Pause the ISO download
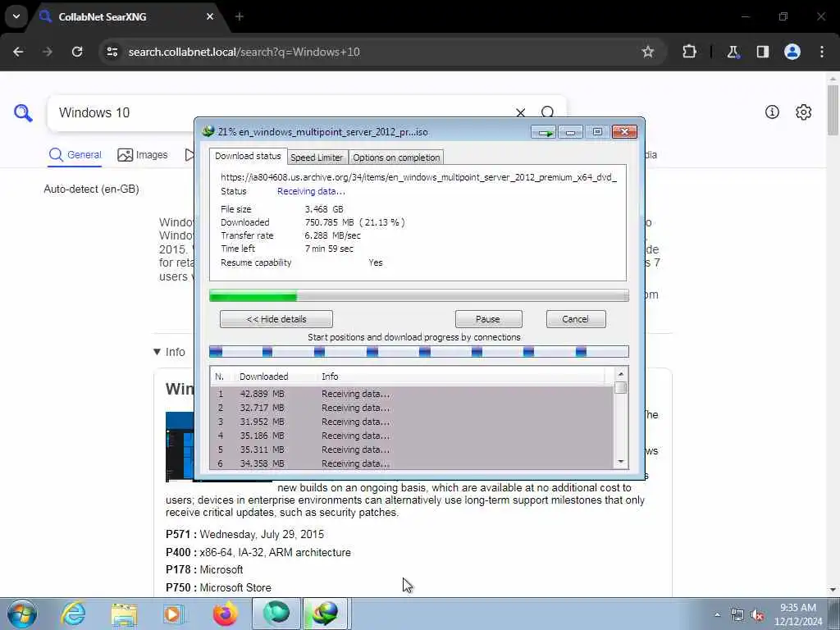 tap(488, 319)
